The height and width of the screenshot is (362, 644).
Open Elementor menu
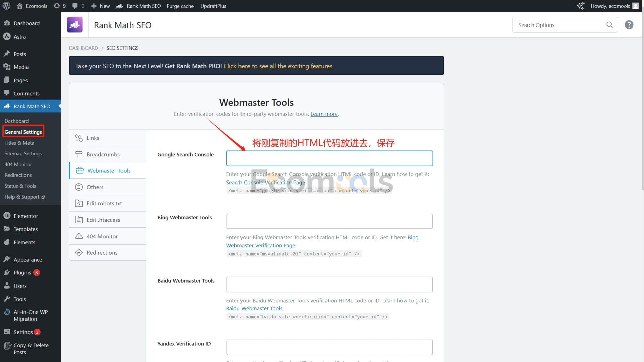tap(31, 216)
